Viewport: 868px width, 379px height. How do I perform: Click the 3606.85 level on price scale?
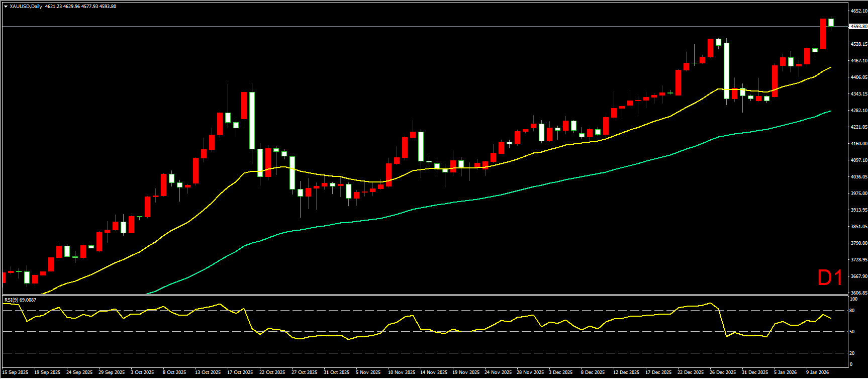857,293
